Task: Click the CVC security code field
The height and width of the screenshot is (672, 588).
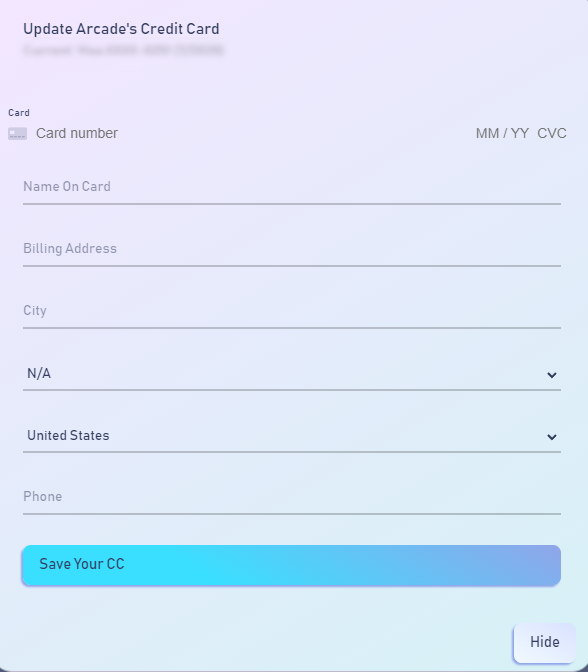Action: [552, 133]
